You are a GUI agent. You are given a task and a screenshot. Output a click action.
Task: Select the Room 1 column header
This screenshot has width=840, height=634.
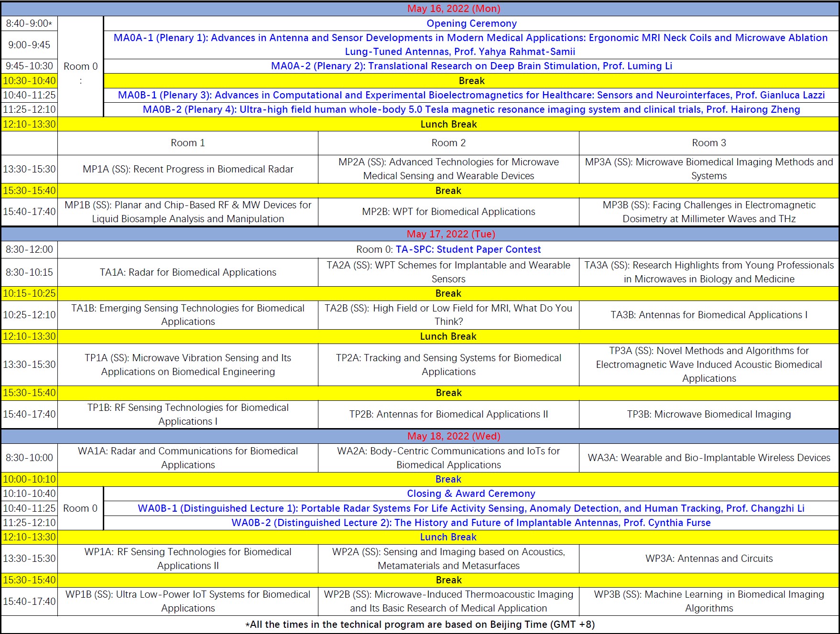tap(188, 143)
